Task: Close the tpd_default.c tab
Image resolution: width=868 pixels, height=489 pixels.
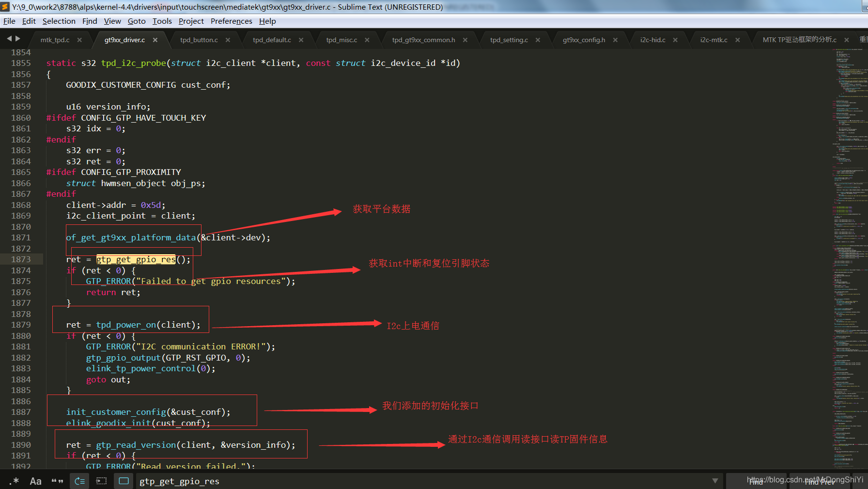Action: click(301, 40)
